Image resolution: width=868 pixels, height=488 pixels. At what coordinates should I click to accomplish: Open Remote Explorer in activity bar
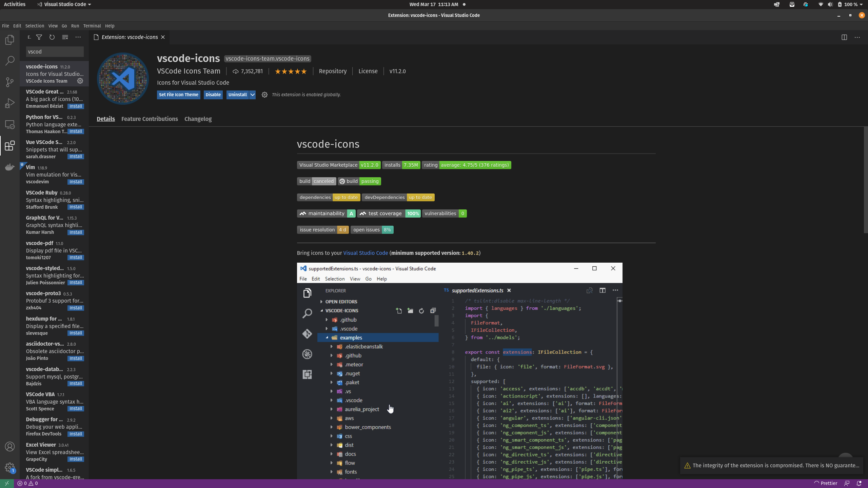click(x=10, y=124)
